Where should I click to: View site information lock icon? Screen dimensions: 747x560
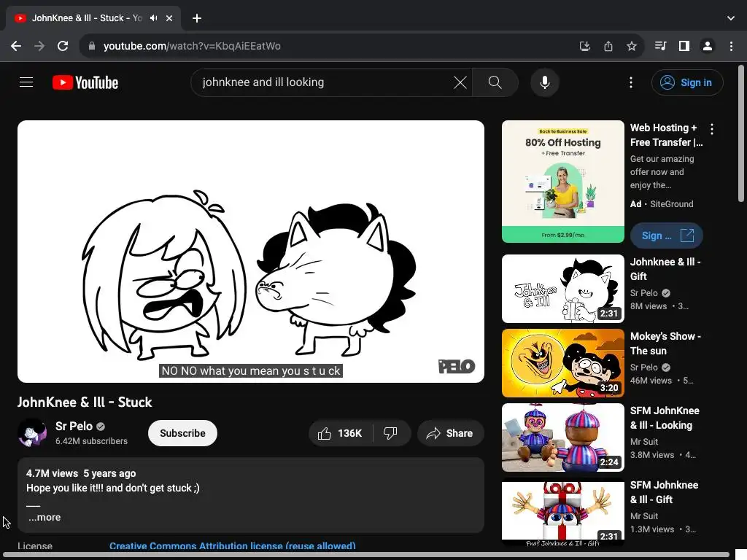(x=92, y=46)
